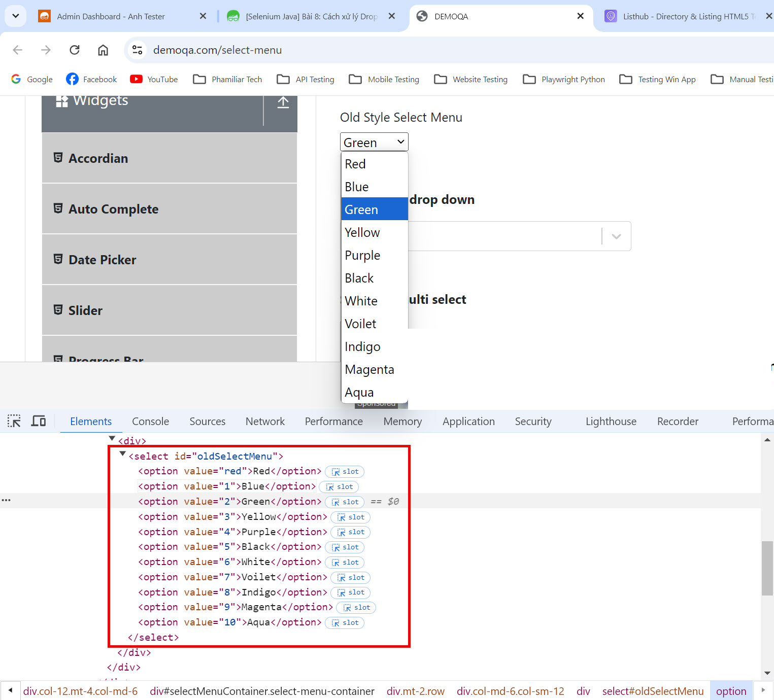Choose Red from the color dropdown list
Screen dimensions: 774x700
(375, 164)
